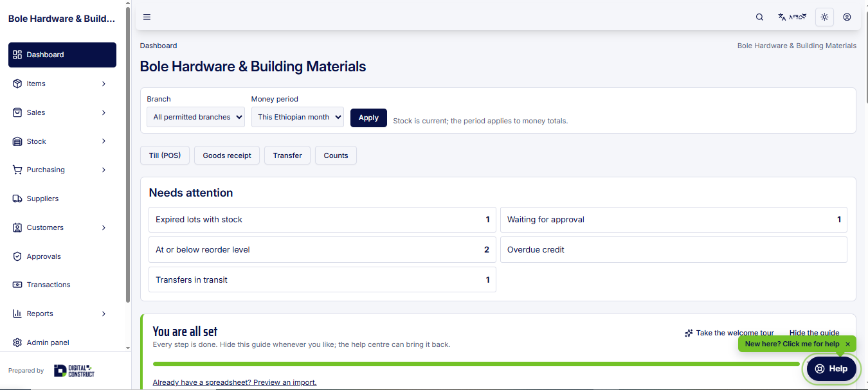Viewport: 868px width, 390px height.
Task: Click Already have a spreadsheet import link
Action: point(235,382)
